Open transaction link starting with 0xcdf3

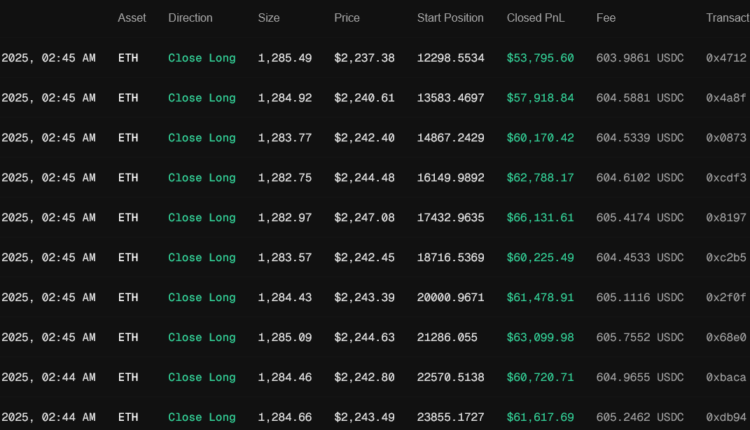click(x=726, y=178)
